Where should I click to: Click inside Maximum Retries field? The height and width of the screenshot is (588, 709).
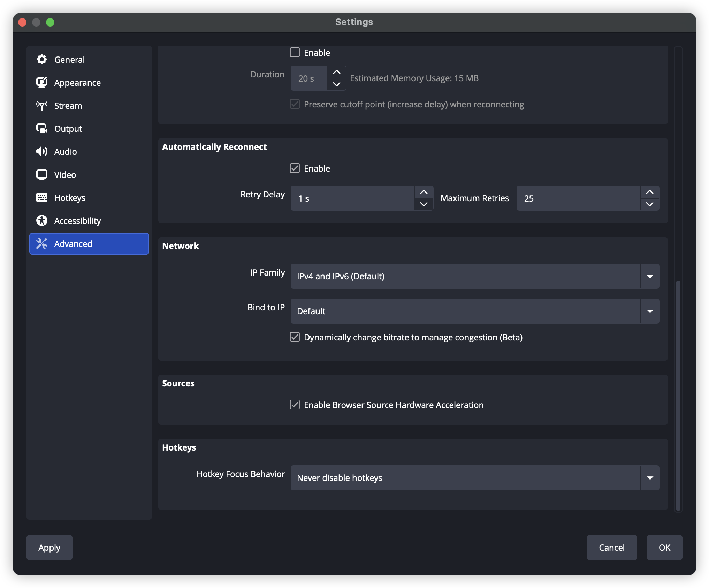tap(578, 198)
